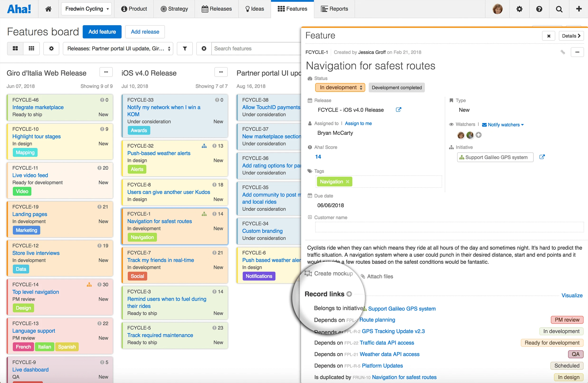Open the Fredwin Cycling product dropdown
The width and height of the screenshot is (588, 383).
tap(86, 9)
